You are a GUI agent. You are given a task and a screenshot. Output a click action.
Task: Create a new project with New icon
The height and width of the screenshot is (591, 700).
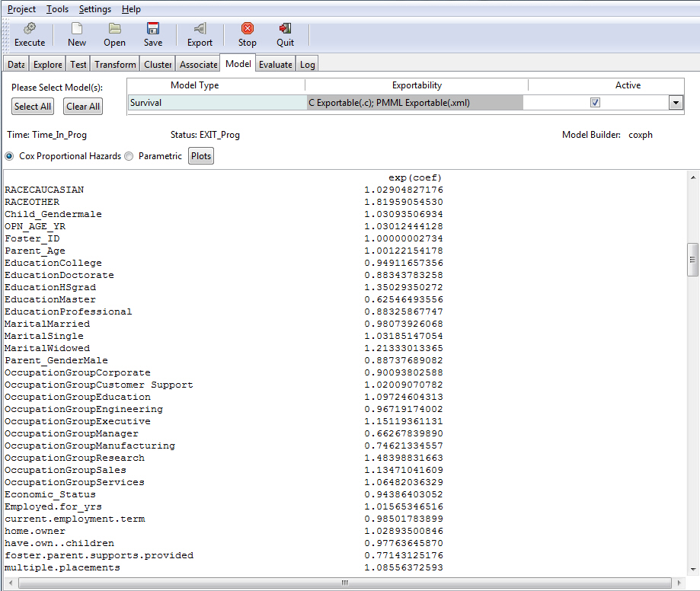pyautogui.click(x=77, y=29)
